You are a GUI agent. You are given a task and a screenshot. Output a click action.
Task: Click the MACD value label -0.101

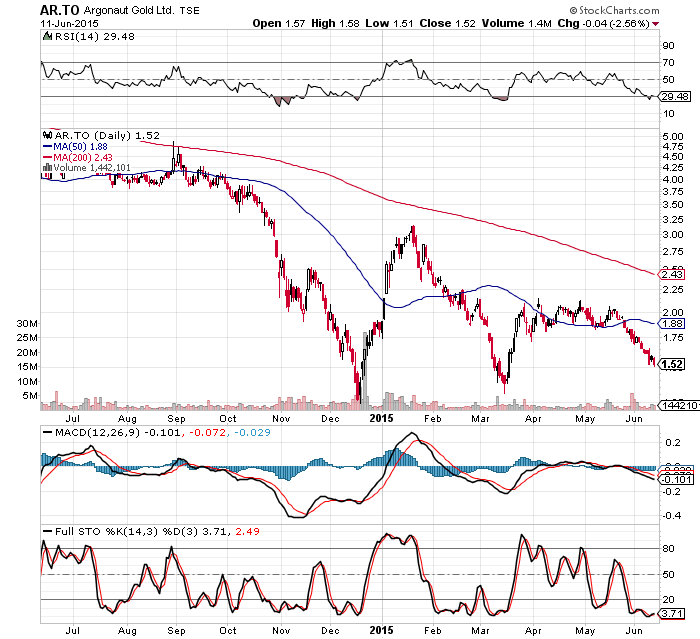[678, 480]
